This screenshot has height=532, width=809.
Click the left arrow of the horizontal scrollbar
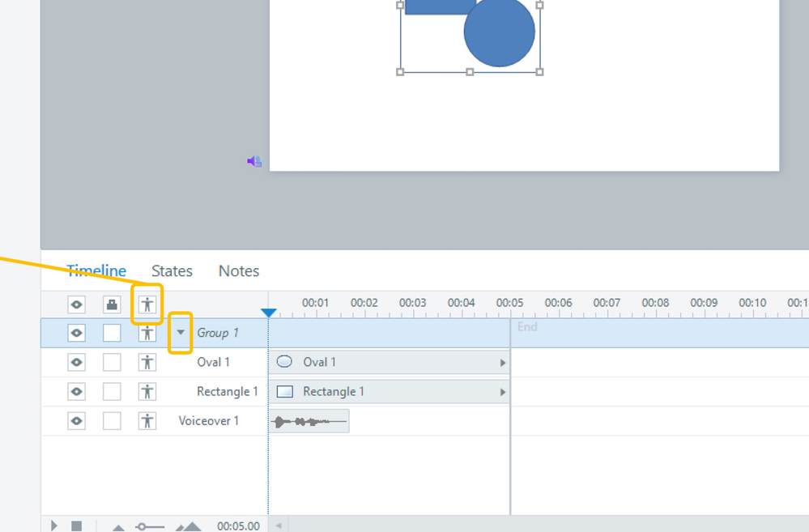[x=279, y=526]
